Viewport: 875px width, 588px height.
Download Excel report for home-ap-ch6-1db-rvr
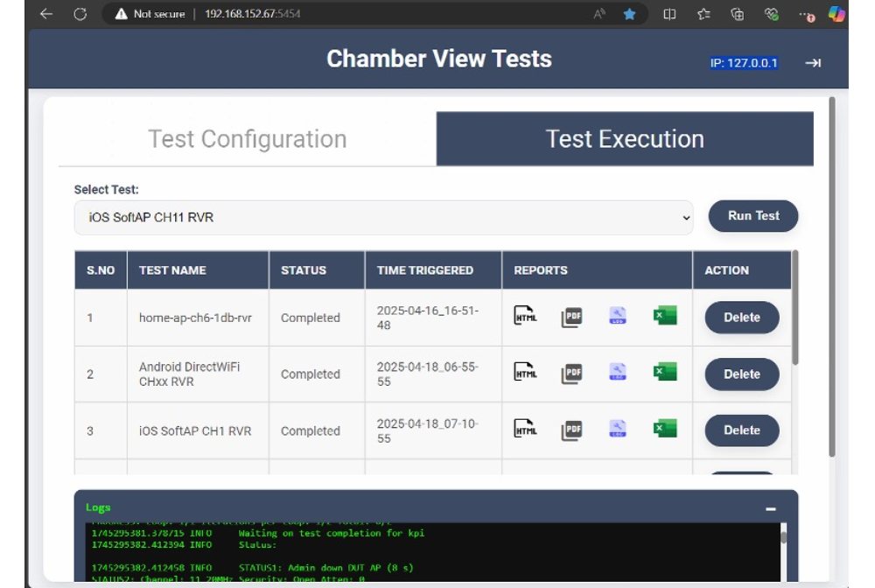click(x=665, y=316)
